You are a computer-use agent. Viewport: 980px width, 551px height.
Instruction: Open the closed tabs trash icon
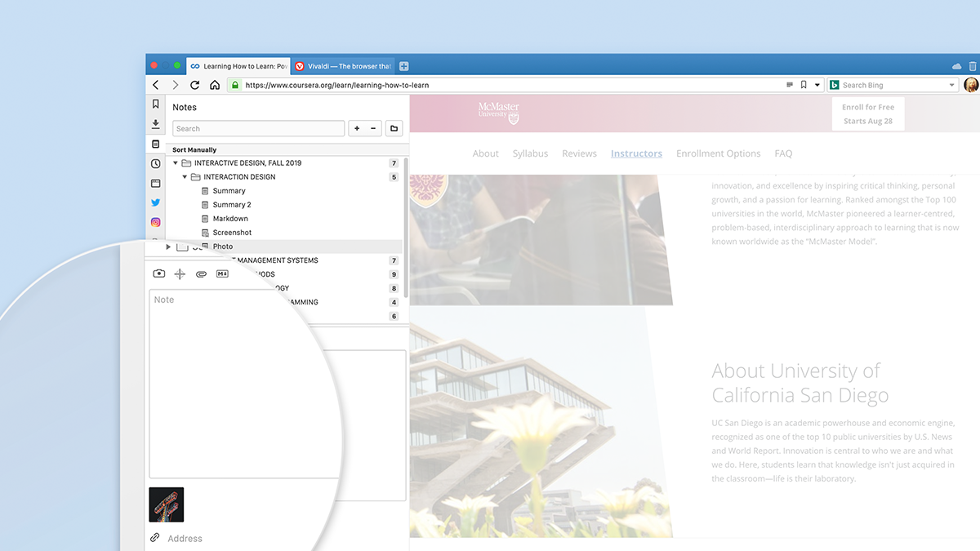coord(973,66)
